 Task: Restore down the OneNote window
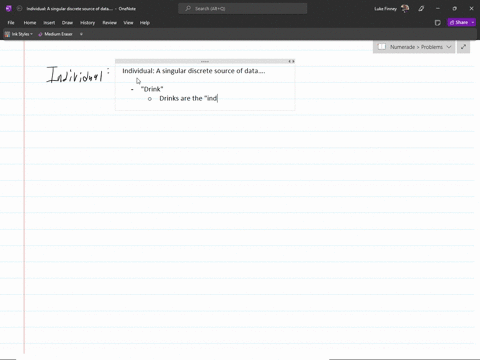[455, 9]
